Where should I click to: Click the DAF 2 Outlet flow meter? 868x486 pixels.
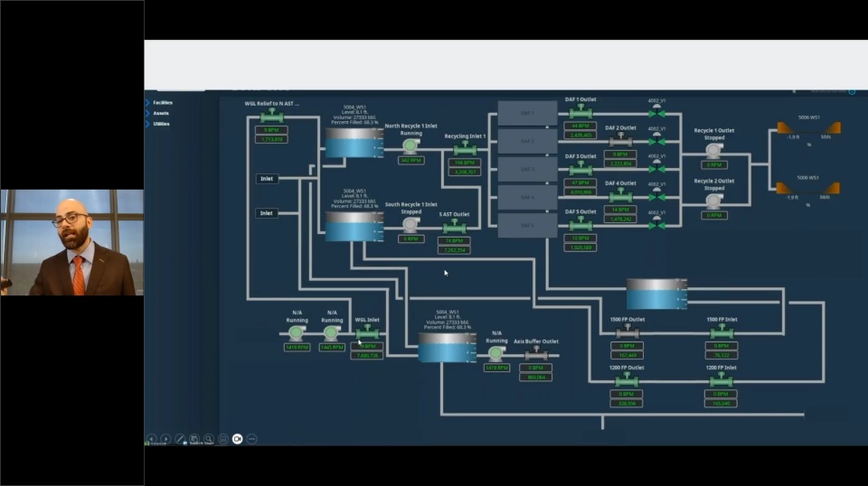pyautogui.click(x=620, y=140)
